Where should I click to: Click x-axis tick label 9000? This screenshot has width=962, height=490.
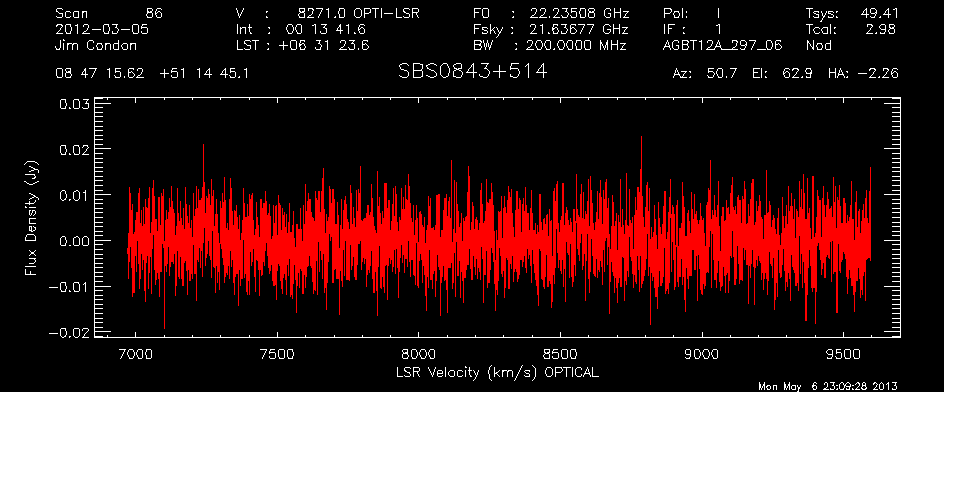pyautogui.click(x=702, y=354)
